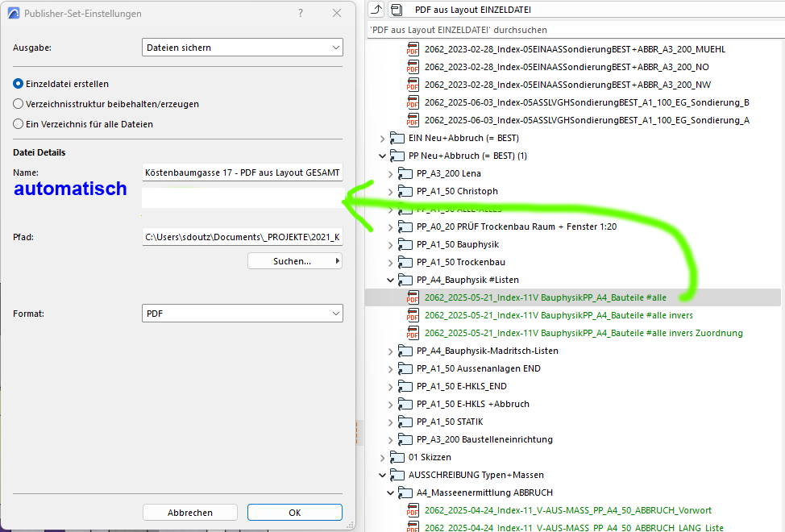Click the help question mark in the dialog title bar
This screenshot has width=785, height=532.
pos(301,13)
